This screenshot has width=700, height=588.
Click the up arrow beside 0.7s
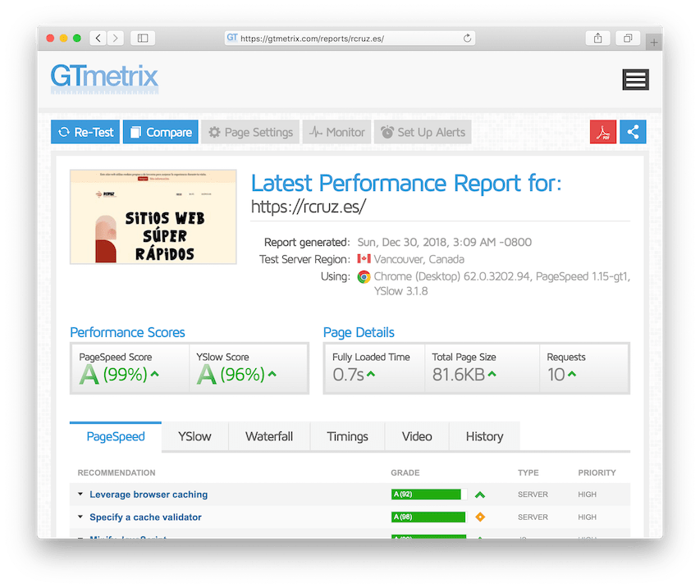(x=371, y=374)
